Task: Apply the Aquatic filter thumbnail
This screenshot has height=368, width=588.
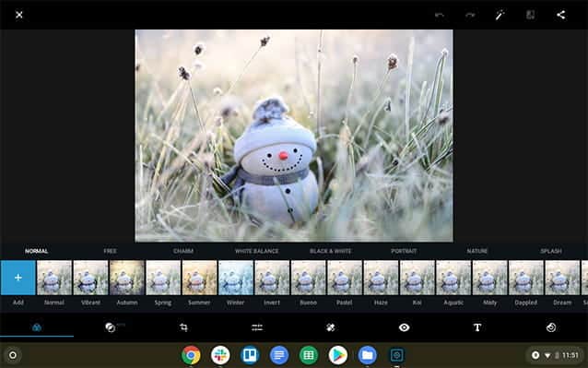Action: (453, 278)
